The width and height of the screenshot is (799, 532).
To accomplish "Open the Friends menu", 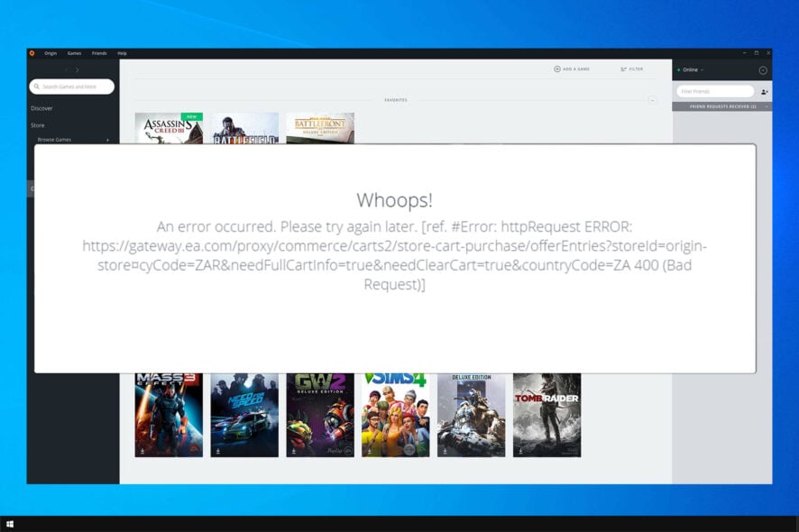I will (99, 53).
